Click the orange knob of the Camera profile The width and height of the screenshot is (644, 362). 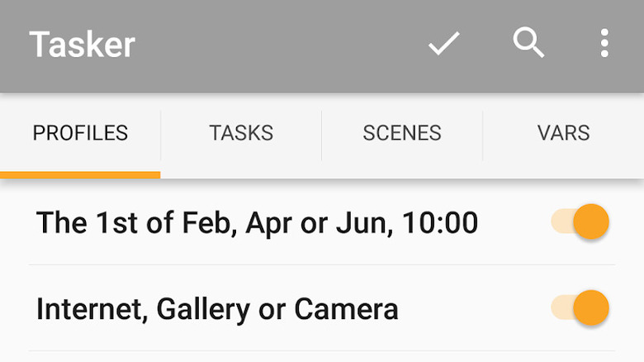click(x=591, y=308)
